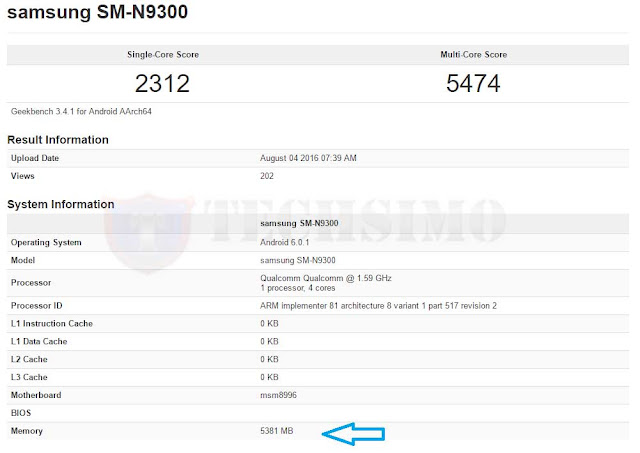Select the date August 04 2016 07:39 AM
The image size is (640, 453).
(x=308, y=158)
